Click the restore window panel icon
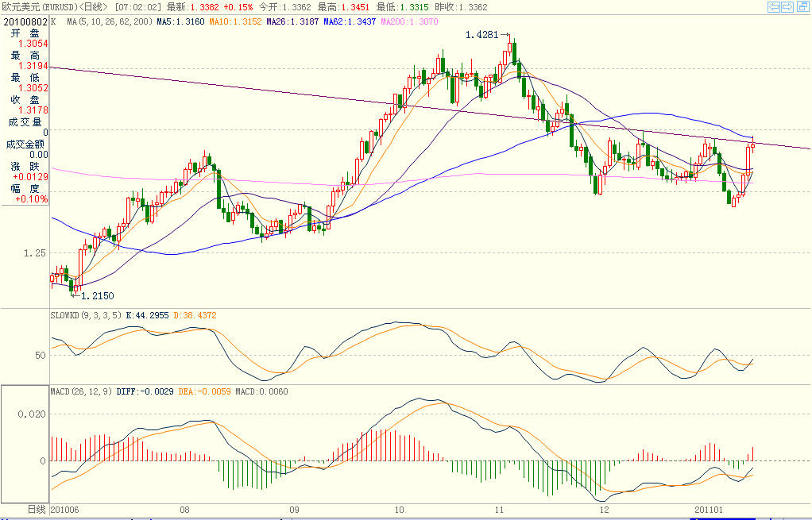Image resolution: width=812 pixels, height=520 pixels. coord(802,7)
